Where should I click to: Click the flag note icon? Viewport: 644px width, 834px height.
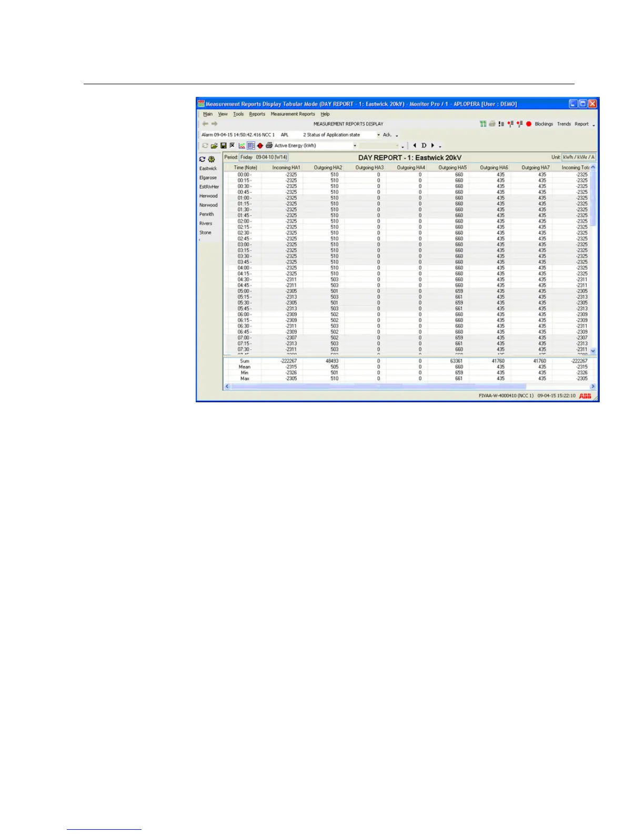click(x=232, y=145)
